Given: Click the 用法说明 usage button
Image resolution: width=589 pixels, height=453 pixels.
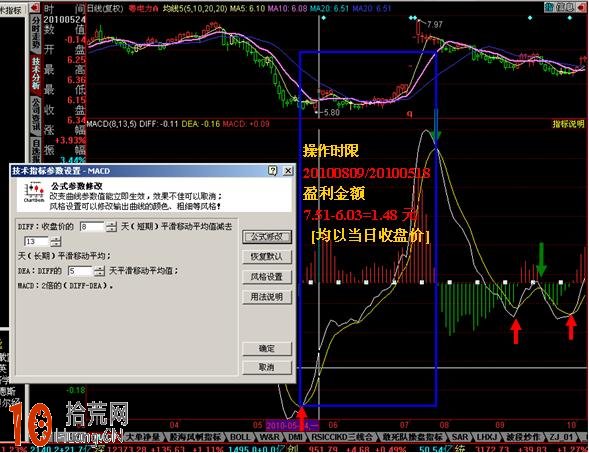Looking at the screenshot, I should [x=267, y=297].
